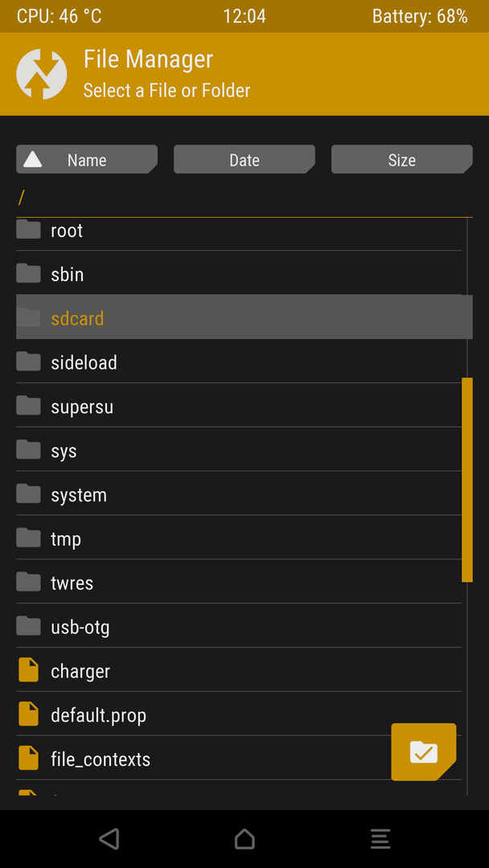This screenshot has width=489, height=868.
Task: Open the sdcard folder
Action: pos(77,318)
